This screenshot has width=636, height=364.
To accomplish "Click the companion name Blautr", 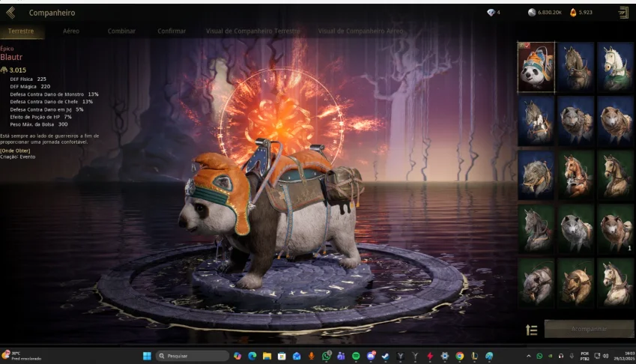I will [11, 57].
